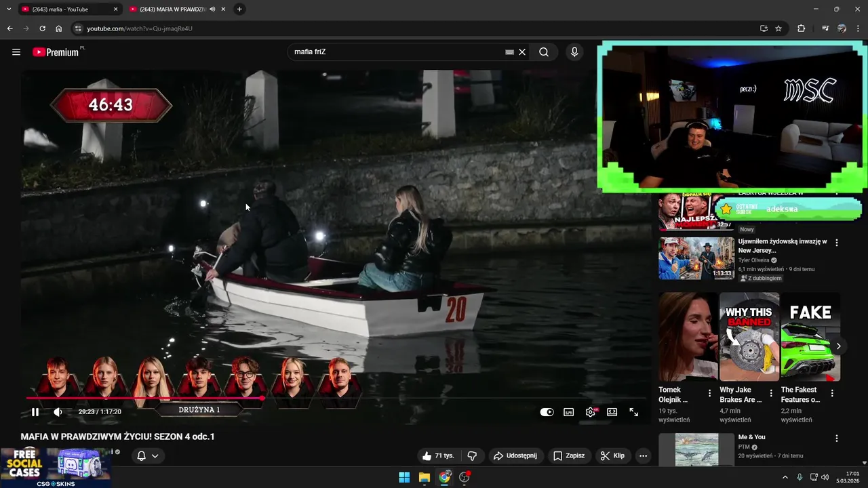Enter fullscreen mode in player
Screen dimensions: 868x488
pyautogui.click(x=634, y=412)
